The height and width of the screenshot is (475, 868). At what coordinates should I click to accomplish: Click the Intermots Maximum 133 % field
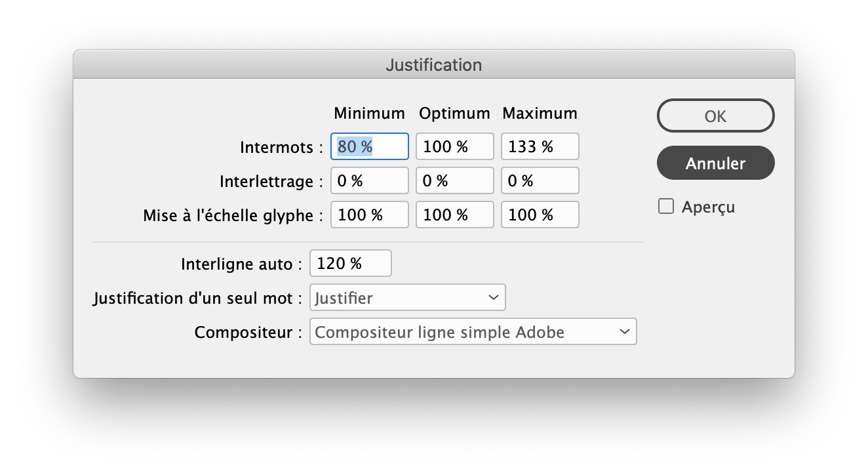[540, 146]
